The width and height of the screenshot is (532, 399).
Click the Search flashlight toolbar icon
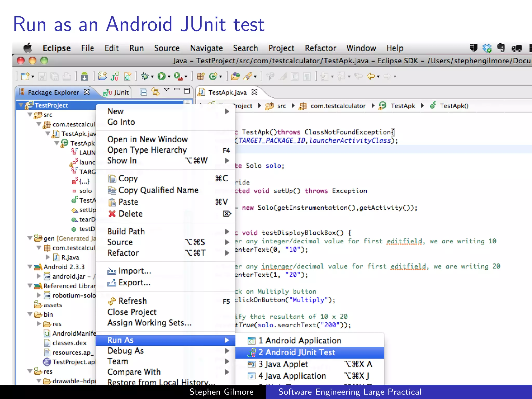coord(248,76)
